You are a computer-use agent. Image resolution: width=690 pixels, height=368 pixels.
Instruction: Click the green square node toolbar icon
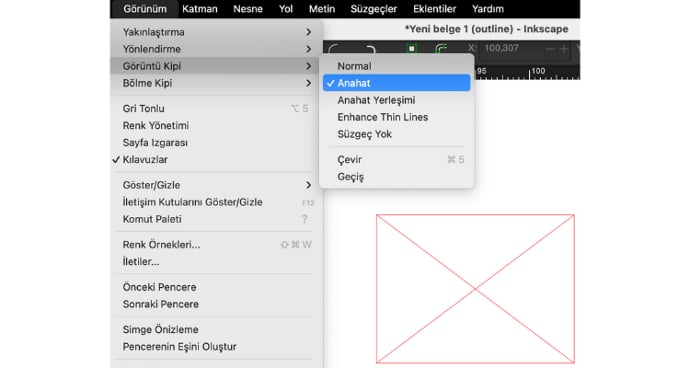point(411,48)
